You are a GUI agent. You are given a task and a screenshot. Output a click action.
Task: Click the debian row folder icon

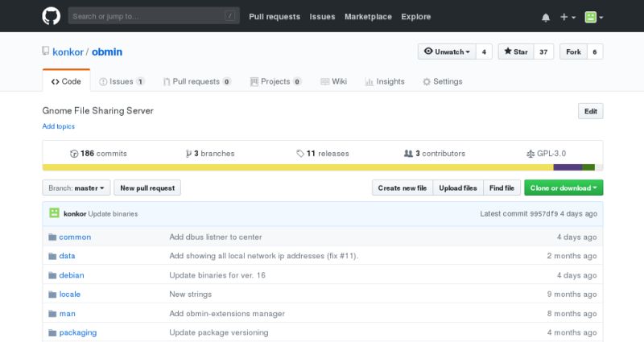(x=52, y=275)
